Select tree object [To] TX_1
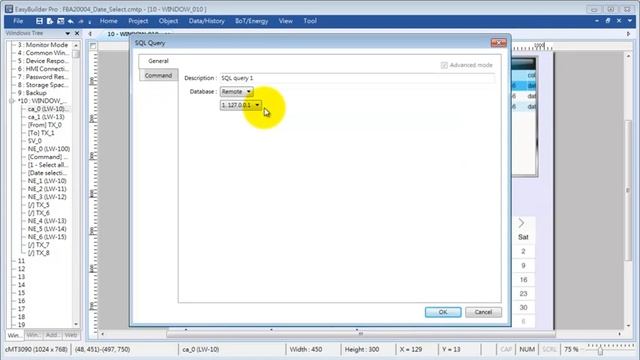 [41, 133]
